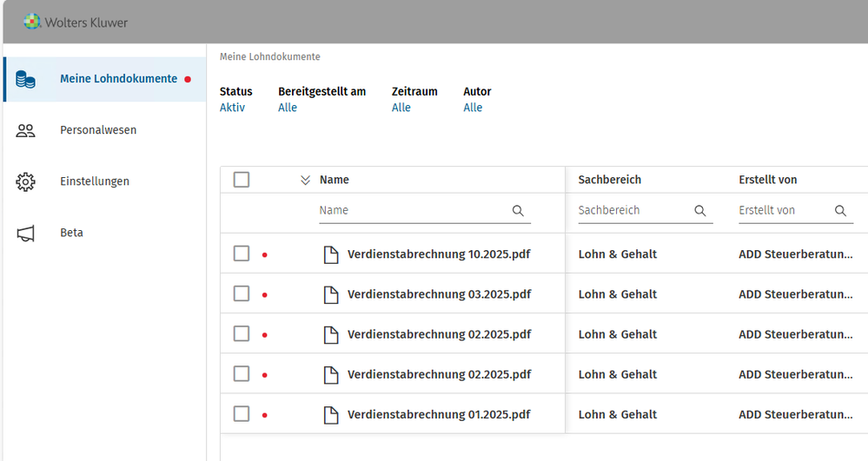Image resolution: width=868 pixels, height=461 pixels.
Task: Click ADD Steuerberatun... in the 03.2025 row
Action: click(x=796, y=293)
